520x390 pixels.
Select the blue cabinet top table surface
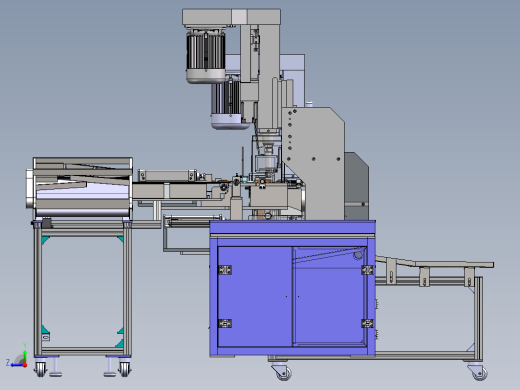[x=293, y=228]
